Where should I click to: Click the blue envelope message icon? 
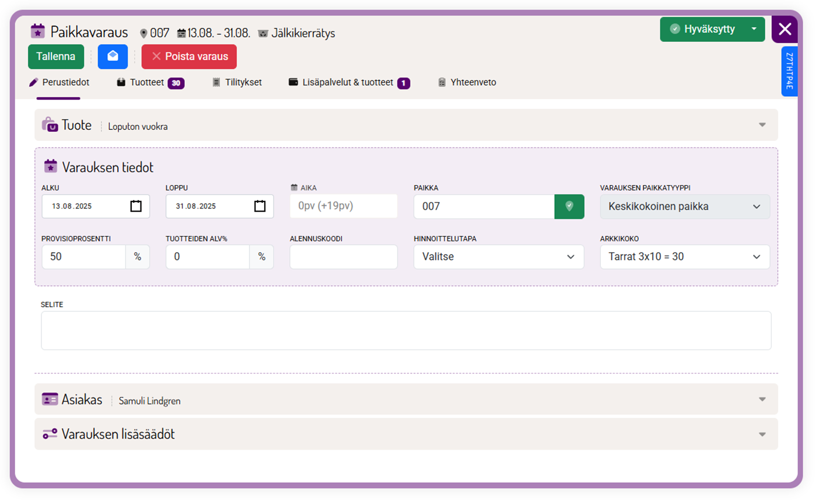pyautogui.click(x=112, y=57)
